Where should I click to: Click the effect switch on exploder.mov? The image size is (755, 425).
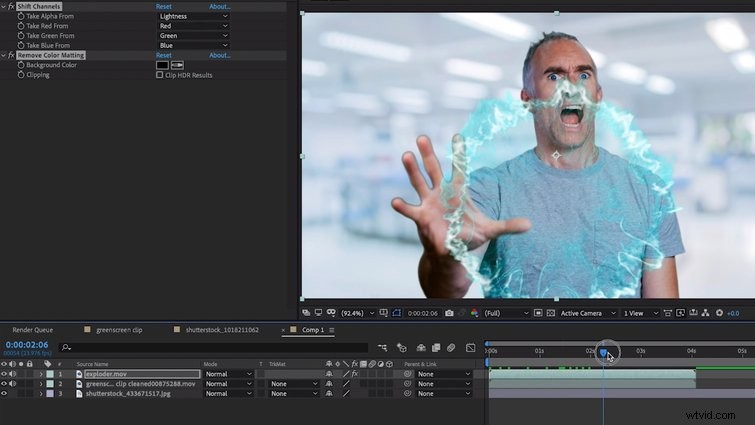pos(355,374)
